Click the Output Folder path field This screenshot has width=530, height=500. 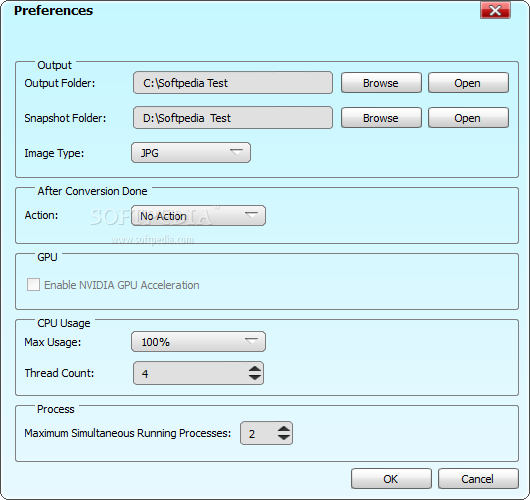pos(233,82)
